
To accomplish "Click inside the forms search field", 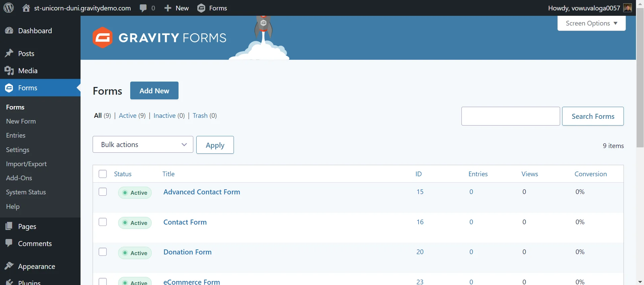I will [x=510, y=116].
